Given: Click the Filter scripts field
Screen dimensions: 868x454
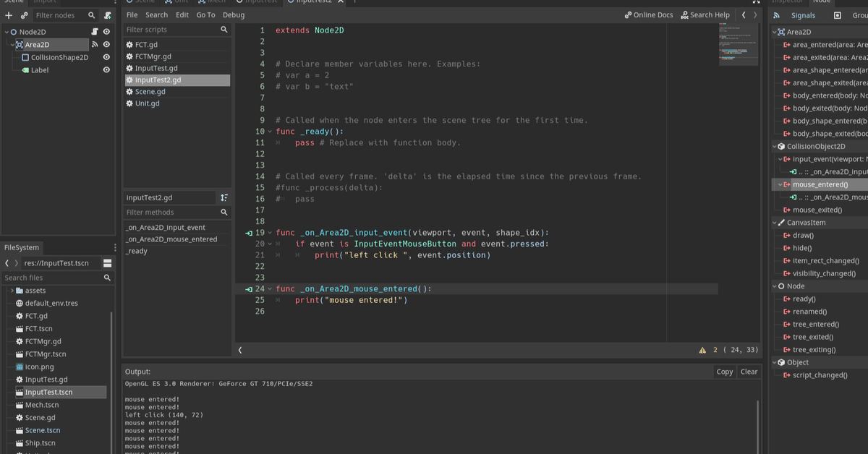Looking at the screenshot, I should tap(176, 30).
